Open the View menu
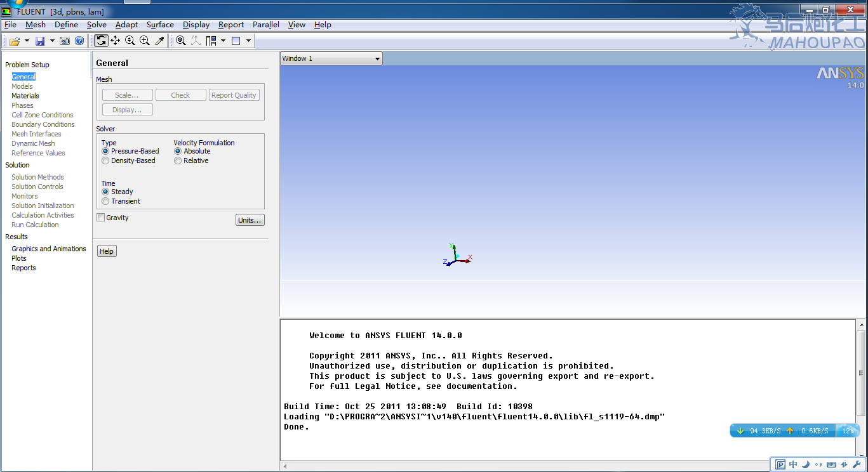868x472 pixels. (x=297, y=25)
